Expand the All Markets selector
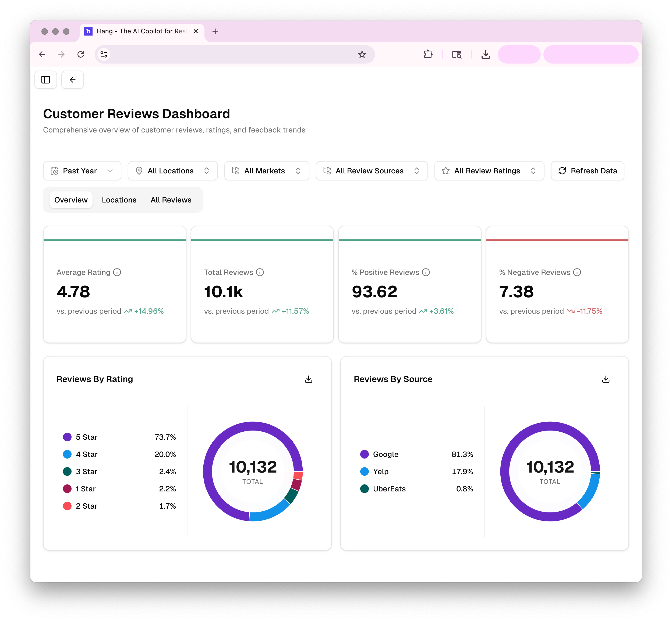The image size is (672, 622). pyautogui.click(x=267, y=171)
